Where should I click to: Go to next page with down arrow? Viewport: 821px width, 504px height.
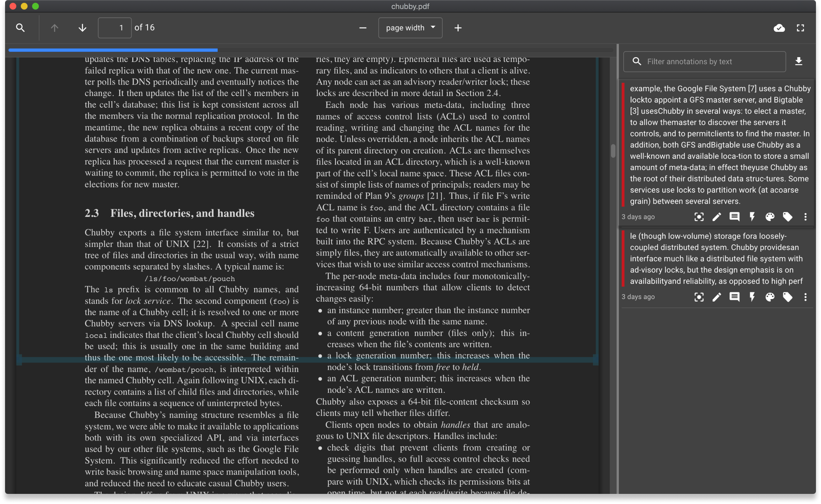tap(82, 28)
